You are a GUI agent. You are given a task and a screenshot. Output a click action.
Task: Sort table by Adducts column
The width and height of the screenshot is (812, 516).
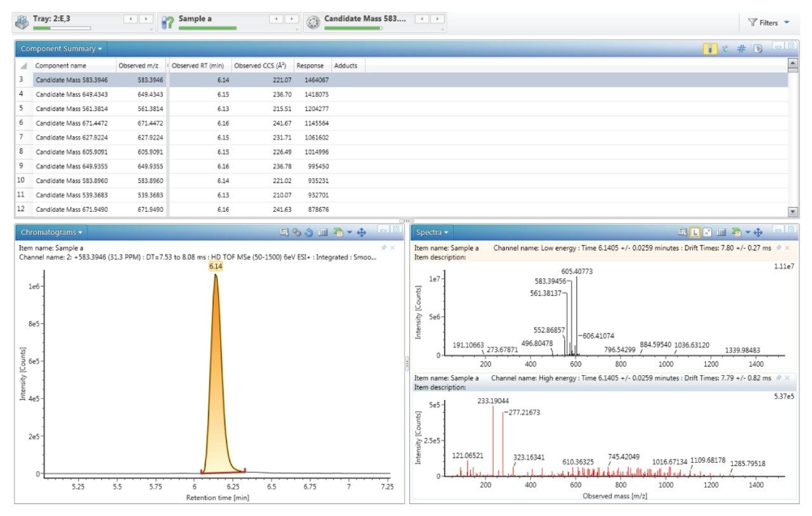[x=347, y=65]
